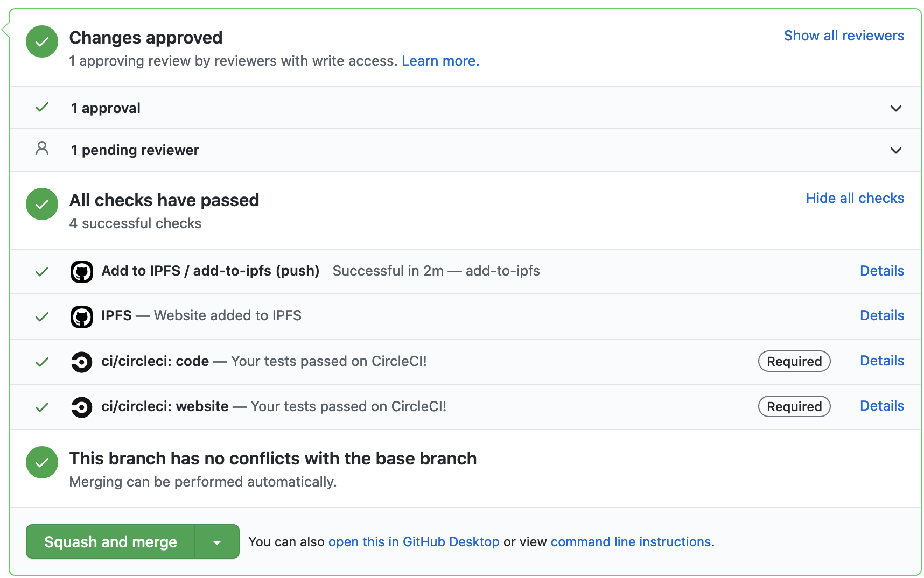This screenshot has height=578, width=924.
Task: Click the 4 successful checks text
Action: [x=135, y=223]
